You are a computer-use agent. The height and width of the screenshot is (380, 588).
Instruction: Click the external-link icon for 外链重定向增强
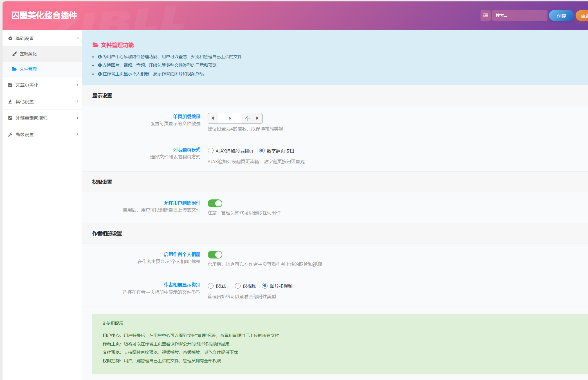(x=10, y=118)
